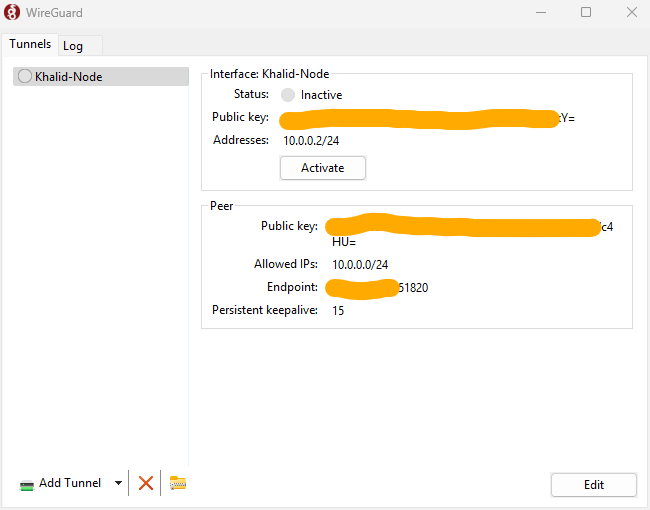Switch to the Tunnels tab
The width and height of the screenshot is (650, 510).
point(30,44)
